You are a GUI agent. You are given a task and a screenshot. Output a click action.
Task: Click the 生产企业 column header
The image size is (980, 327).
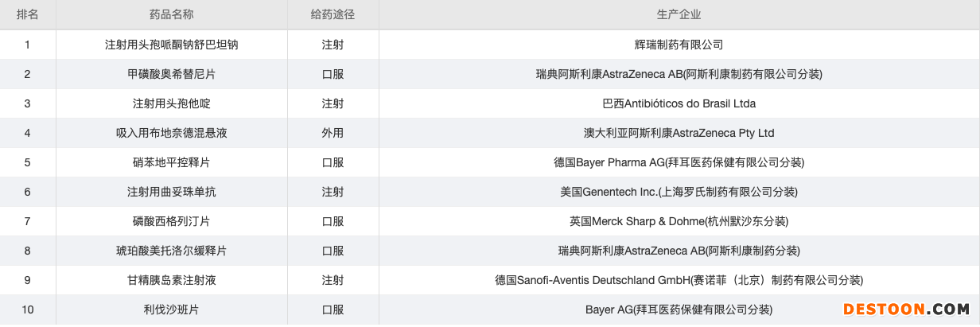679,14
